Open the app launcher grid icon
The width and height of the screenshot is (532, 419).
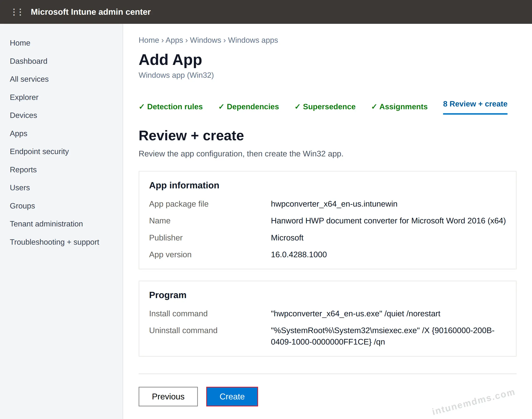tap(17, 12)
